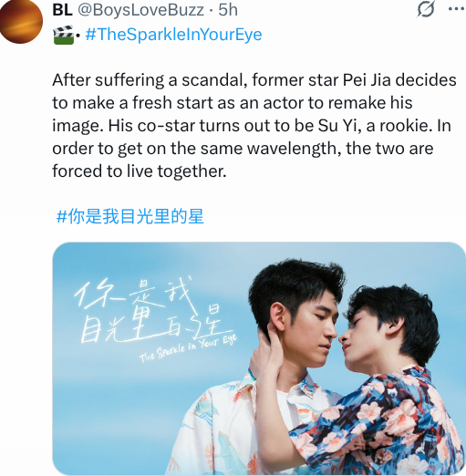Open the #你是我目光里的星 hashtag
Viewport: 466px width, 476px height.
point(130,216)
